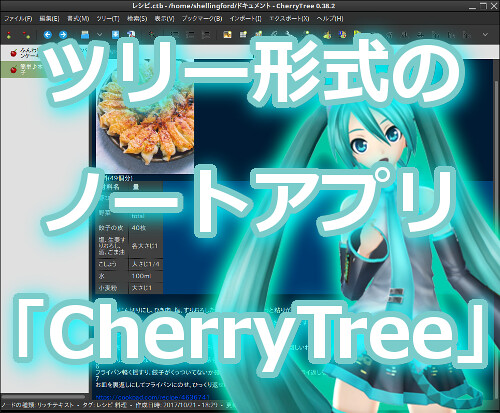Click the color palette toolbar icon
This screenshot has width=500, height=413.
pyautogui.click(x=342, y=35)
